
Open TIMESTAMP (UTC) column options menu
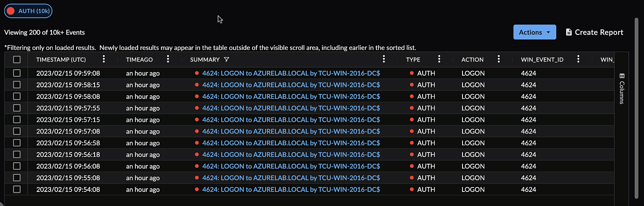click(x=104, y=59)
